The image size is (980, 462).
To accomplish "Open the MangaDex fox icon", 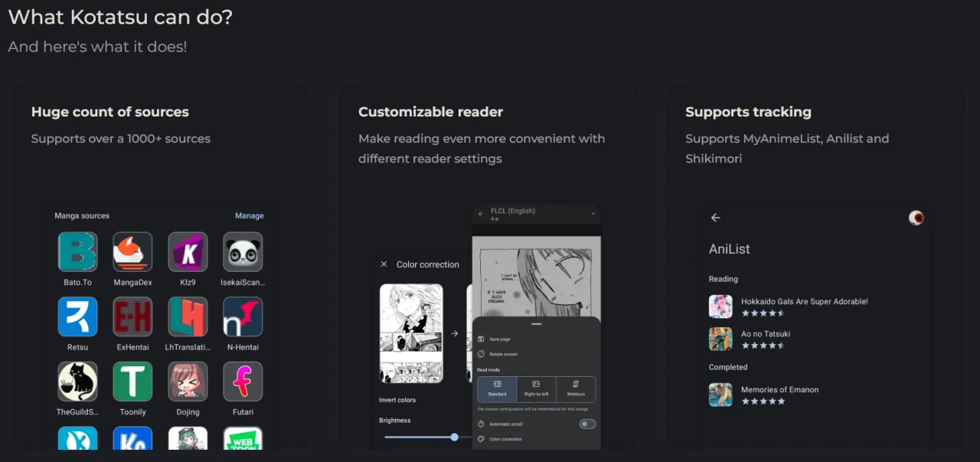I will [132, 252].
